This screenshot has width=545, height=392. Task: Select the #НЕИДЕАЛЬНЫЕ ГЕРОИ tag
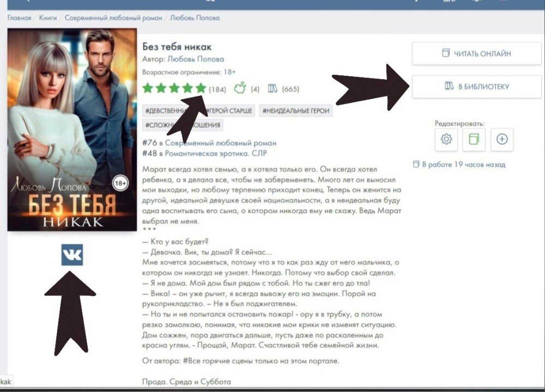(296, 111)
